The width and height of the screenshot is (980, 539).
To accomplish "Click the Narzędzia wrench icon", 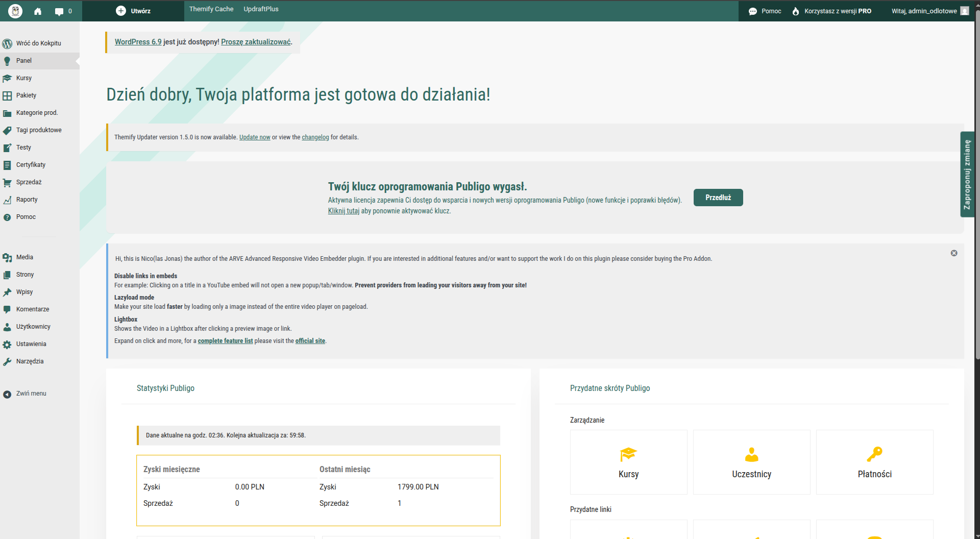I will [7, 362].
